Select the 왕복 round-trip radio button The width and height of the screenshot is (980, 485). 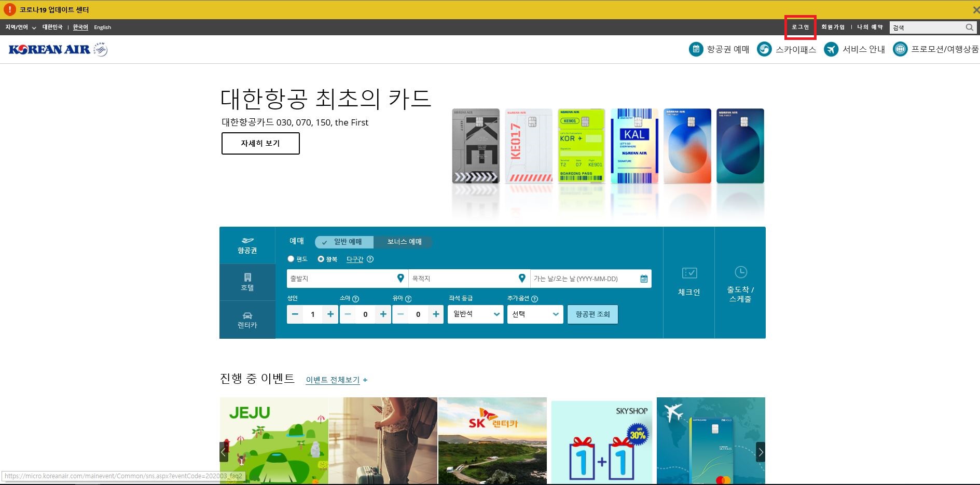(x=321, y=259)
